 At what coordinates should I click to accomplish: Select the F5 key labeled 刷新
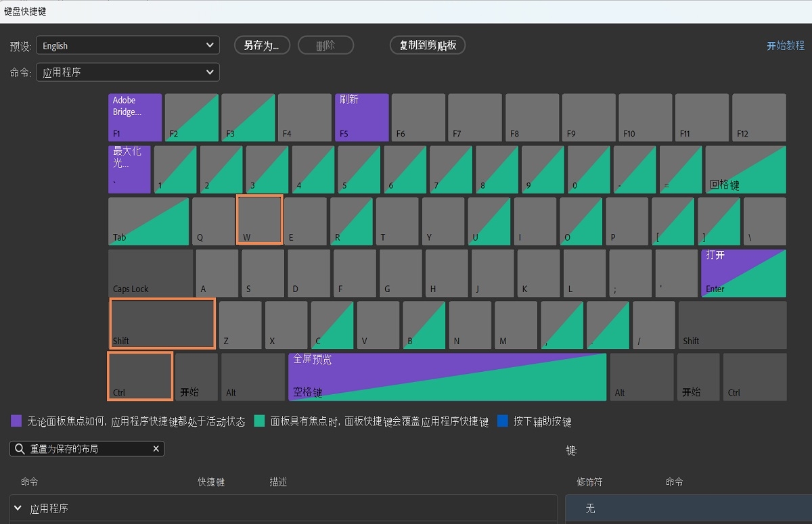click(361, 117)
